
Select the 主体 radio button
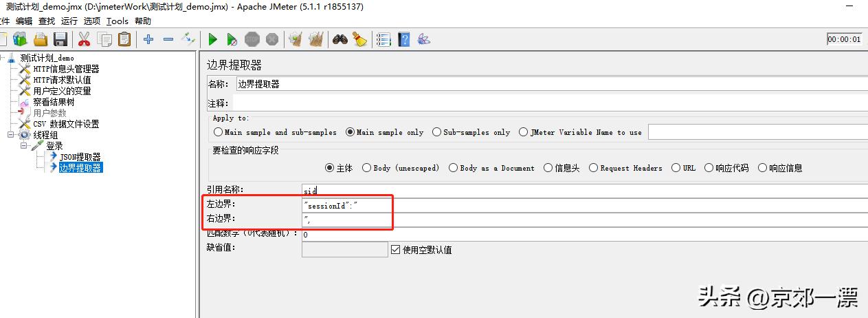(329, 168)
